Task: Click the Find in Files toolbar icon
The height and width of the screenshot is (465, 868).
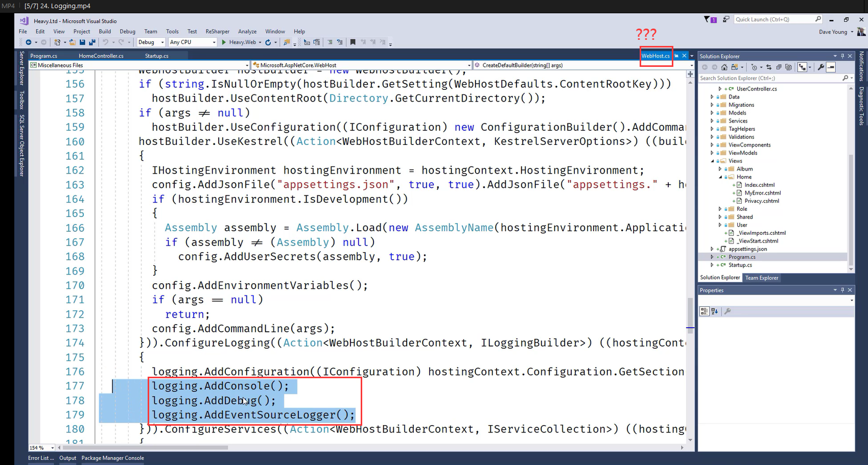Action: click(287, 42)
